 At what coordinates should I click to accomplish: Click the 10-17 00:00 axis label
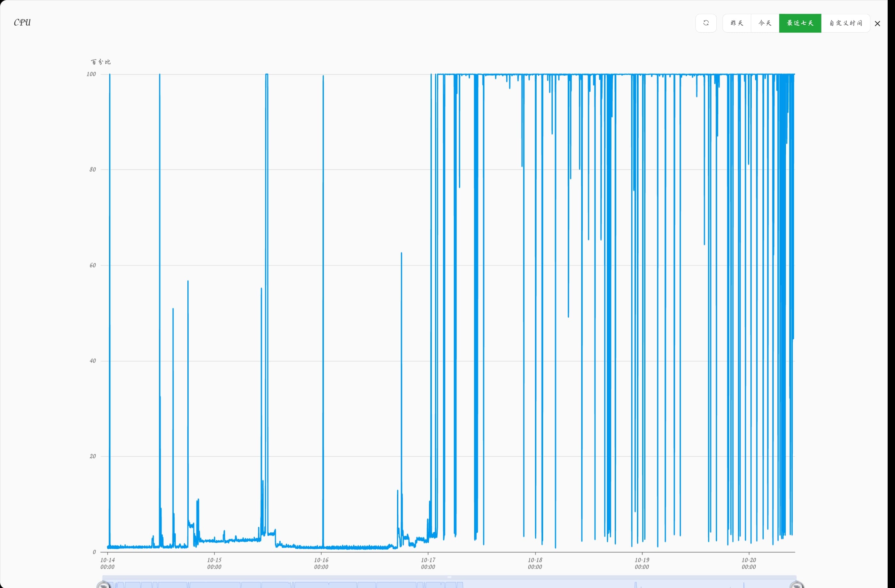point(428,563)
